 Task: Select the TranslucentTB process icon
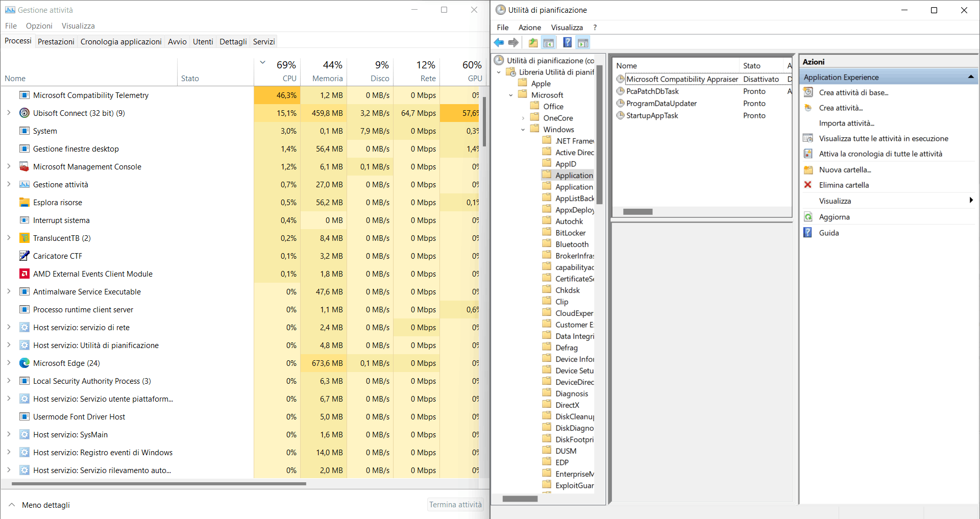coord(24,238)
